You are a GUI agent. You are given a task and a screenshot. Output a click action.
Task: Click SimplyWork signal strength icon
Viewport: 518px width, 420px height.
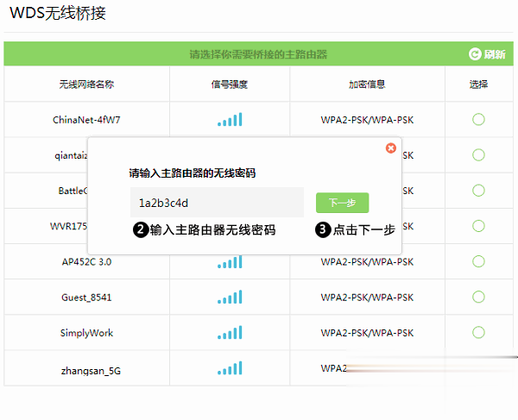pyautogui.click(x=230, y=333)
